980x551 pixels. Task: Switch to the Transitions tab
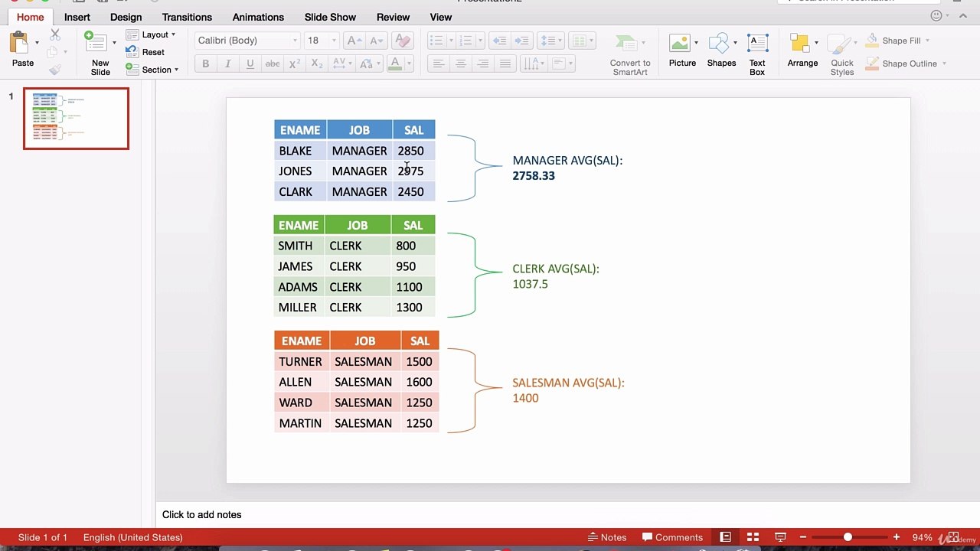(187, 17)
